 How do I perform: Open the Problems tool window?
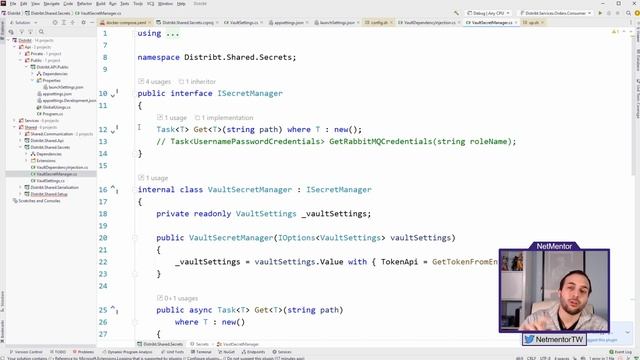tap(83, 352)
